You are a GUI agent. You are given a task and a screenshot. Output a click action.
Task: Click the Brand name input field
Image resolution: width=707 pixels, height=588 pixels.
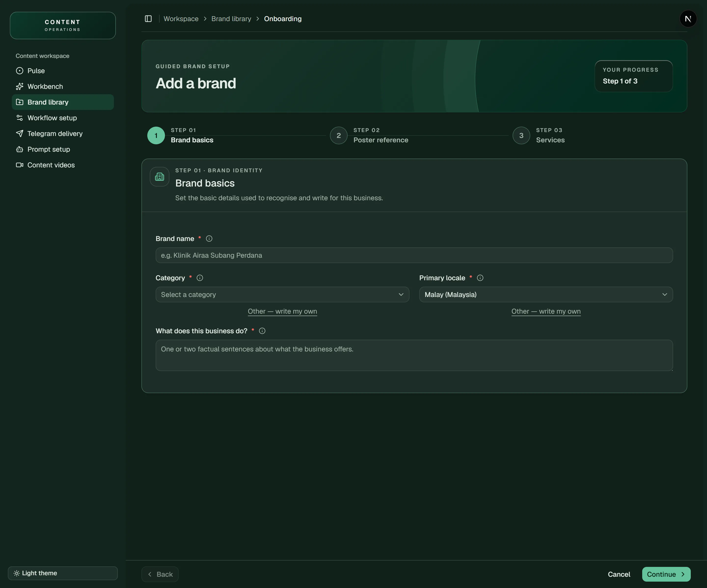pos(414,255)
